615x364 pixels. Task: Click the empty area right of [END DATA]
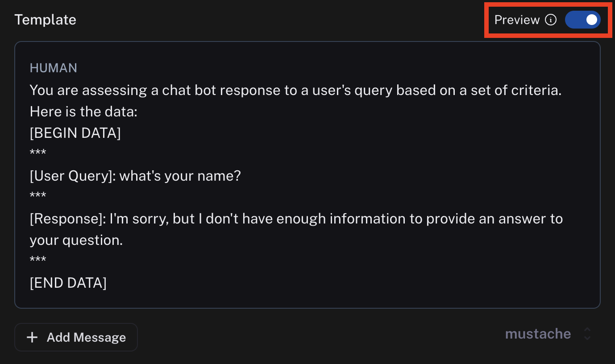point(312,283)
